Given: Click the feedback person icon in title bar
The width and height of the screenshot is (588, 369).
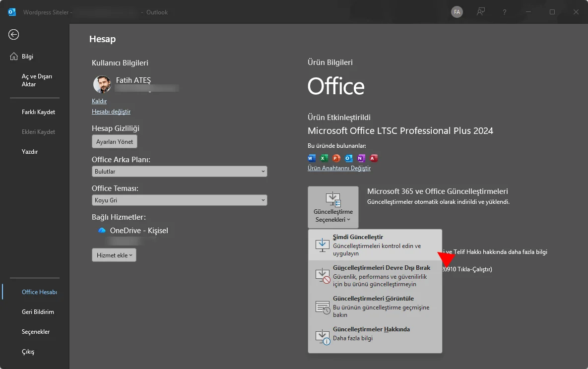Looking at the screenshot, I should point(481,12).
